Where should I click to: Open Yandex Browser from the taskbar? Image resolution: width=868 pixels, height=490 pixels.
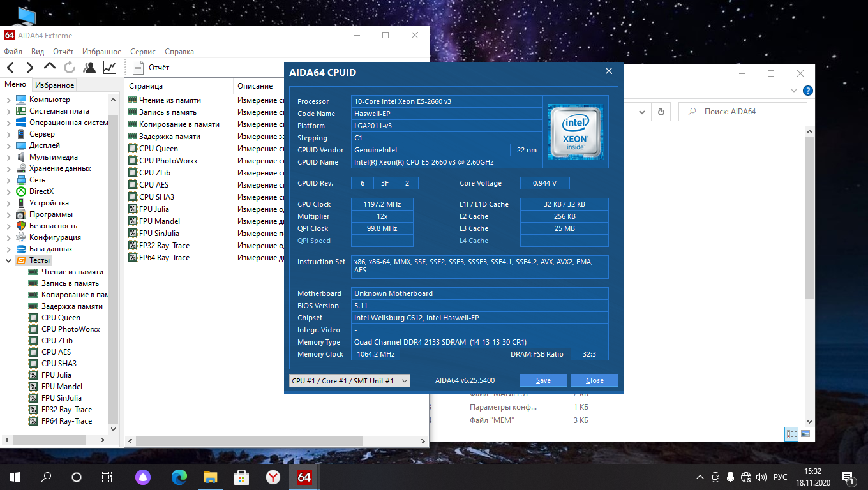tap(273, 477)
